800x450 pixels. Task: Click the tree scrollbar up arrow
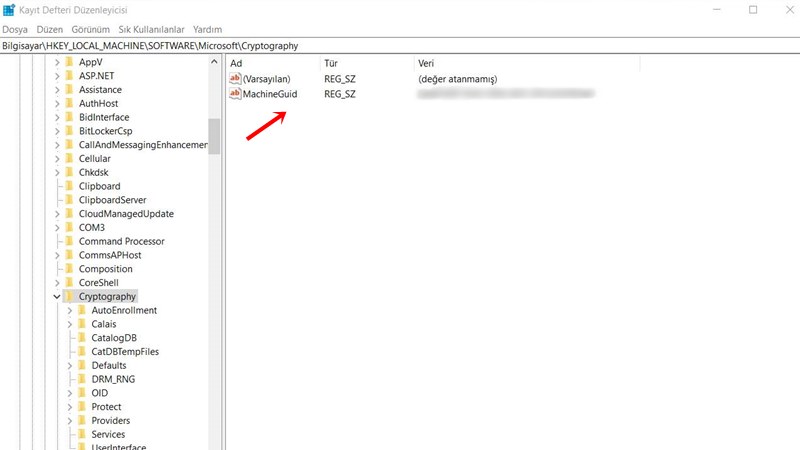pos(214,62)
